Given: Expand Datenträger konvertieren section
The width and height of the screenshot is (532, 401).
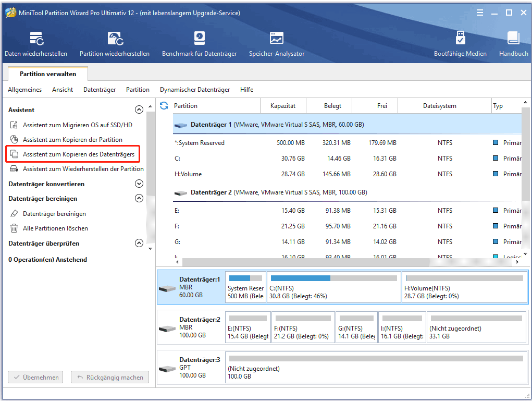Looking at the screenshot, I should (x=139, y=184).
